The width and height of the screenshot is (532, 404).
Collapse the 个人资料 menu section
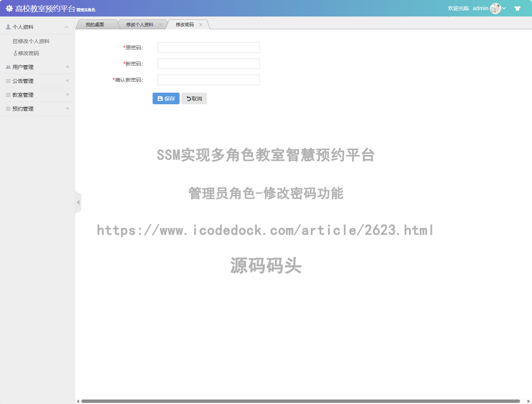[x=66, y=26]
